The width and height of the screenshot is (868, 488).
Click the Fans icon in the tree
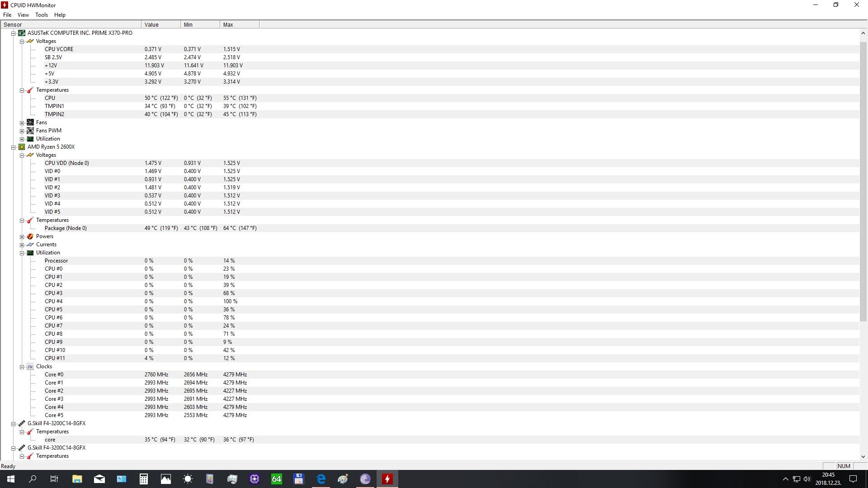click(30, 122)
